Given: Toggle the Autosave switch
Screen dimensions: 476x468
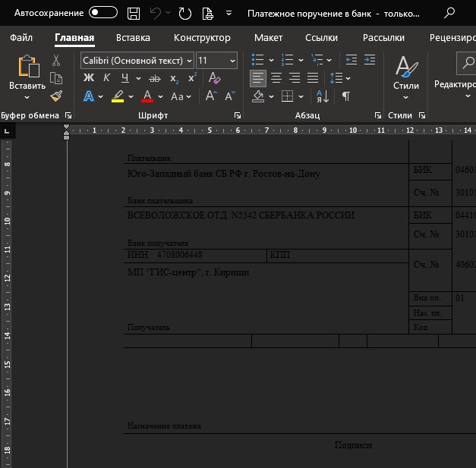Looking at the screenshot, I should (x=103, y=13).
